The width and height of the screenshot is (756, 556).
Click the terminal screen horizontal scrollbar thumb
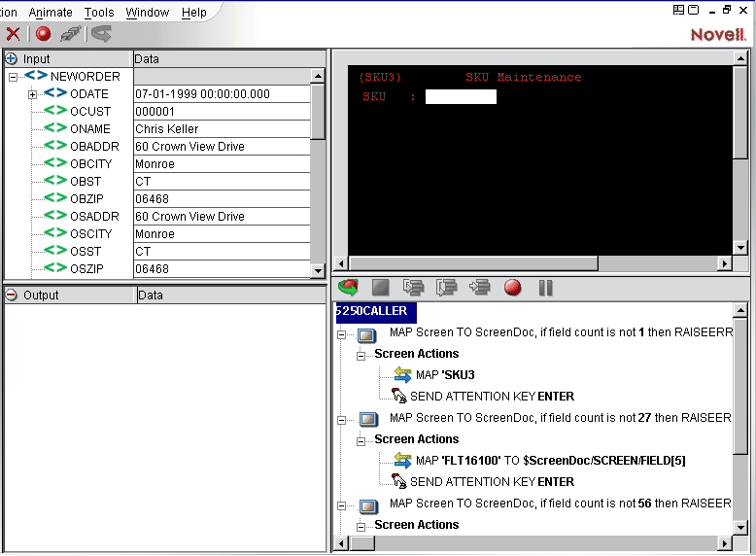474,263
